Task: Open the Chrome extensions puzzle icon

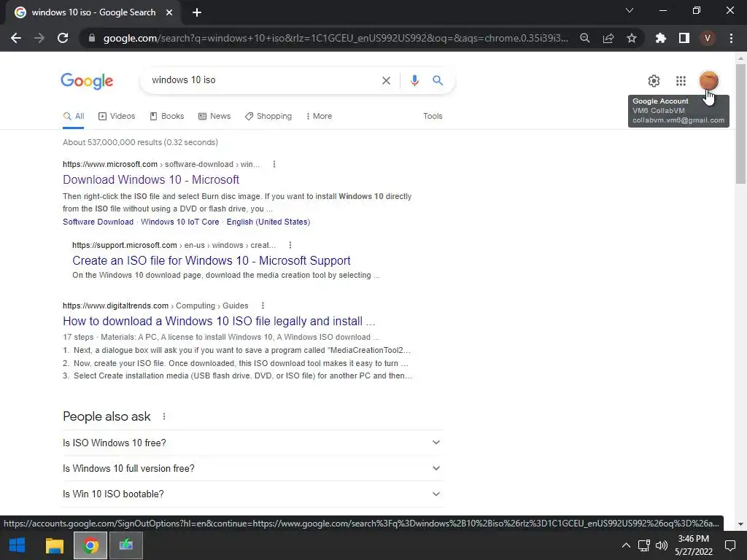Action: tap(661, 38)
